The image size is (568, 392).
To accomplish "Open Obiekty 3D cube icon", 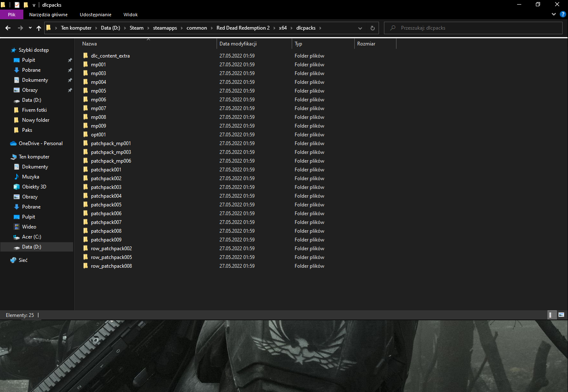I will (17, 187).
